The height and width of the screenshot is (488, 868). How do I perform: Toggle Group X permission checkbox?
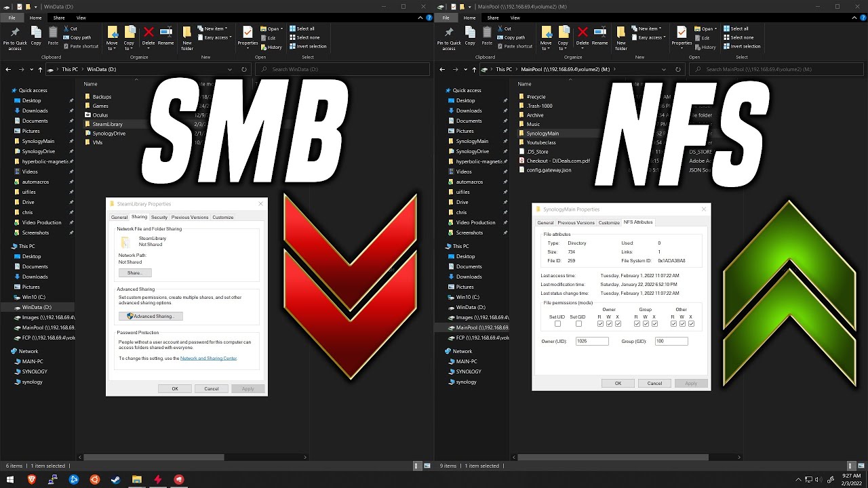(654, 324)
